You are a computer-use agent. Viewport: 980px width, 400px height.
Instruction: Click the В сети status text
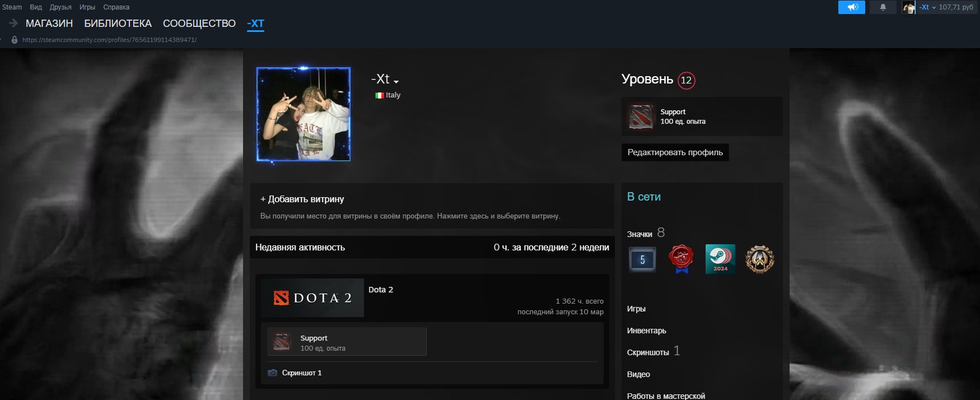pos(644,197)
